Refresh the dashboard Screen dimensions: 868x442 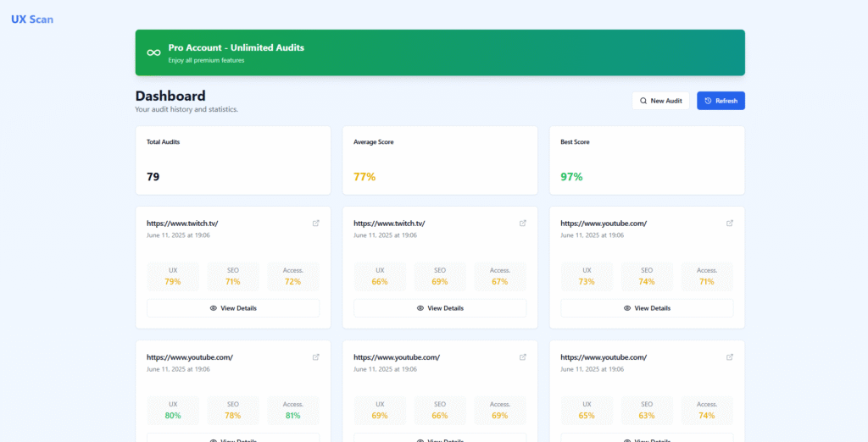[721, 101]
